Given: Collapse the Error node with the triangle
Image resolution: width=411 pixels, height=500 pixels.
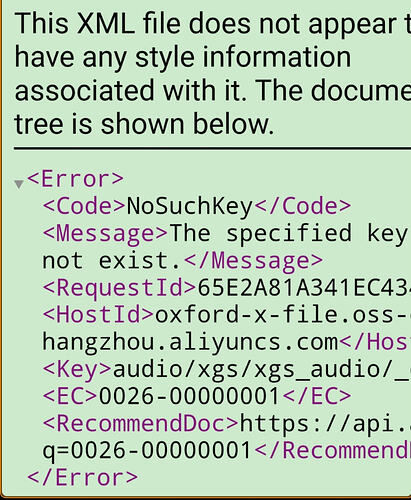Looking at the screenshot, I should point(19,184).
